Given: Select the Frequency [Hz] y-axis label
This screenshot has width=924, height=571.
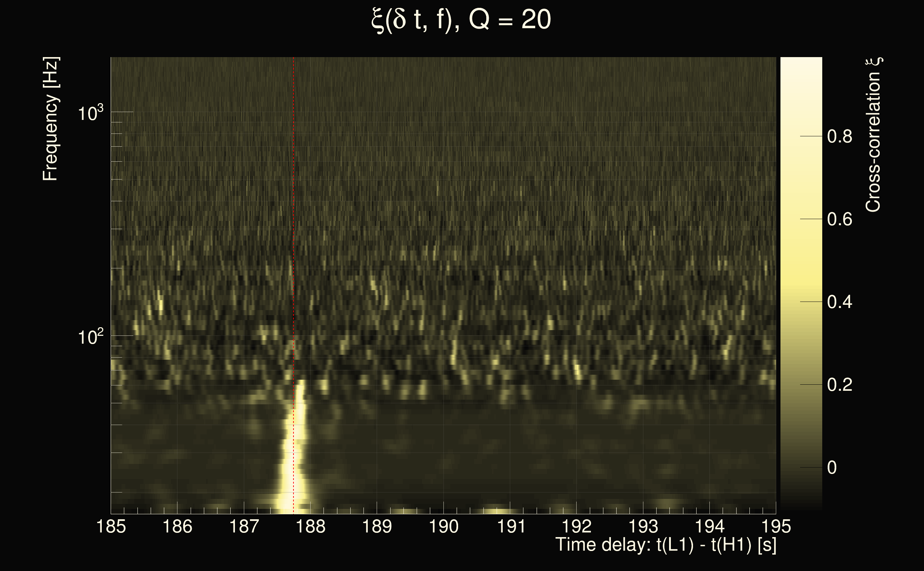Looking at the screenshot, I should [50, 119].
